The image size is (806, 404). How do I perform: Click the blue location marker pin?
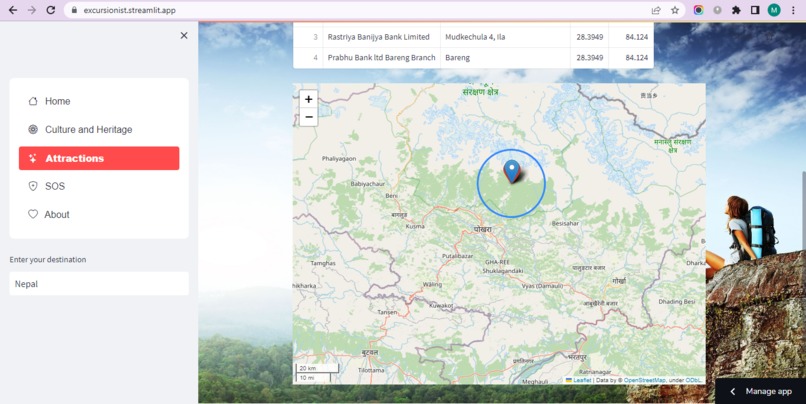511,171
